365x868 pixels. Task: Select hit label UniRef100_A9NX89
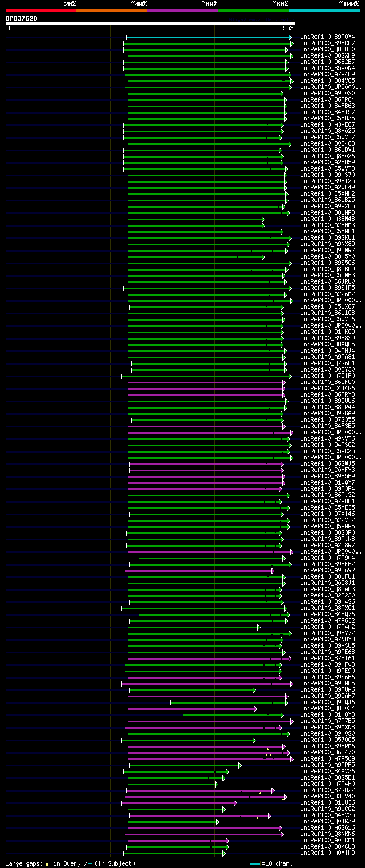(x=327, y=244)
